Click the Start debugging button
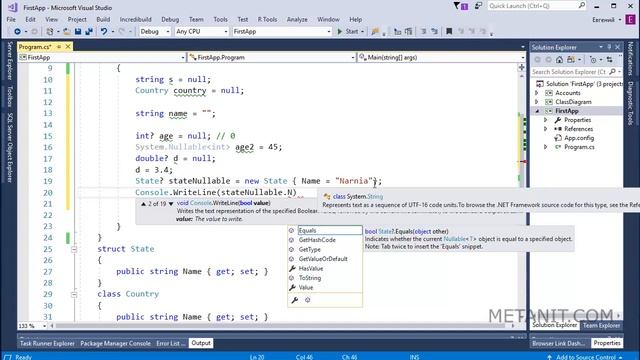The width and height of the screenshot is (640, 360). [x=351, y=31]
